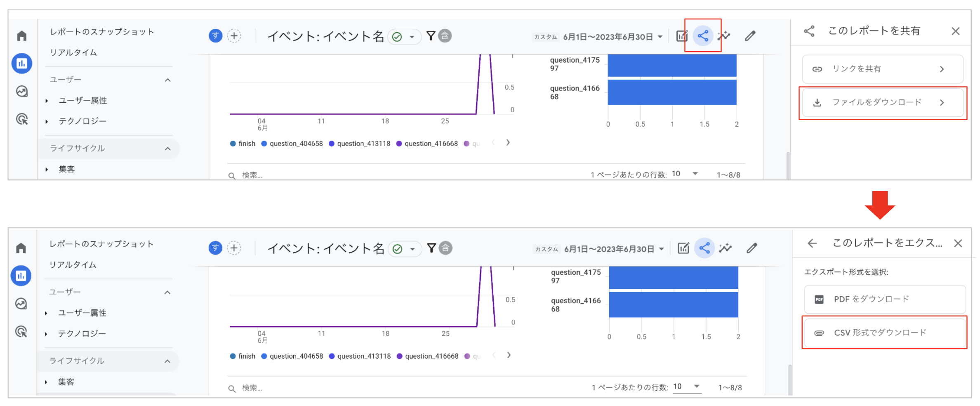Open Advertising icon in the share-panel view
The image size is (980, 406).
click(22, 119)
